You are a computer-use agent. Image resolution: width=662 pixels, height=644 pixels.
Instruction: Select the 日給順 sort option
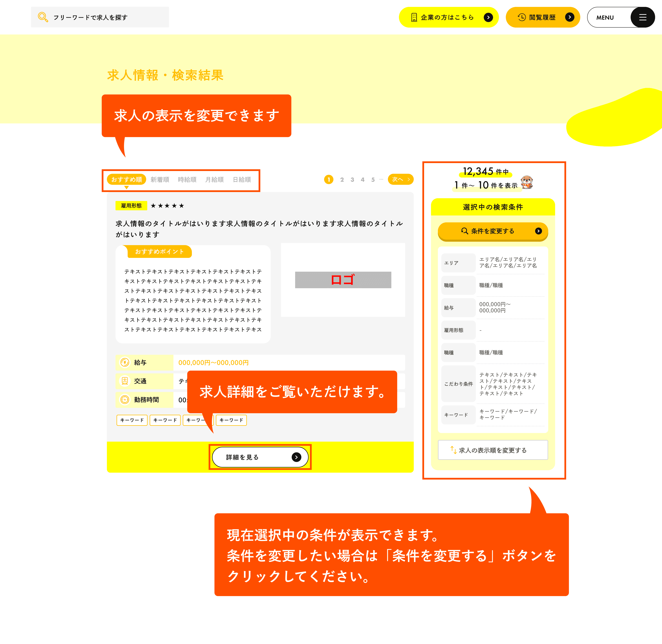[x=242, y=179]
